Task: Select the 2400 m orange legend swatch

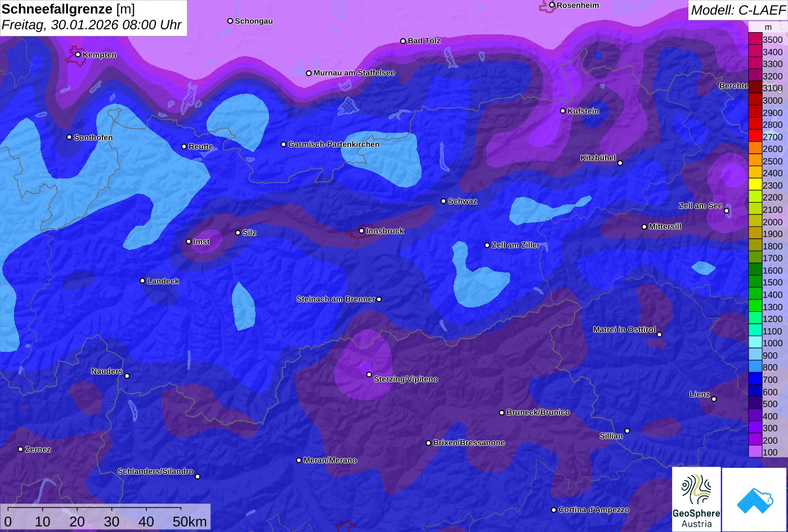Action: point(755,173)
